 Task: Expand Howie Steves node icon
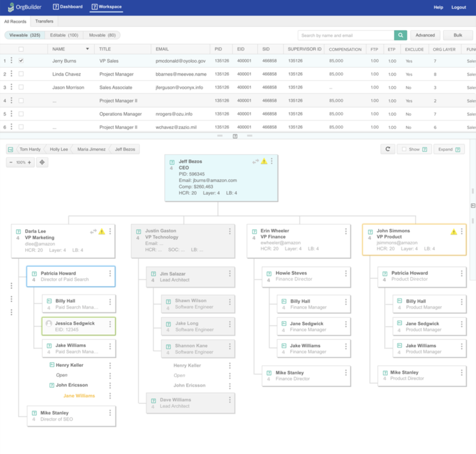pyautogui.click(x=269, y=274)
